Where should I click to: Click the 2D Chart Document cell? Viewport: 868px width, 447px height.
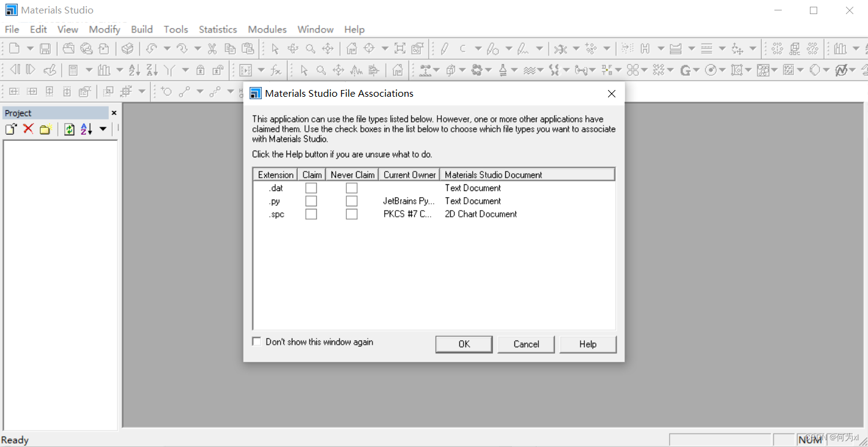coord(481,214)
